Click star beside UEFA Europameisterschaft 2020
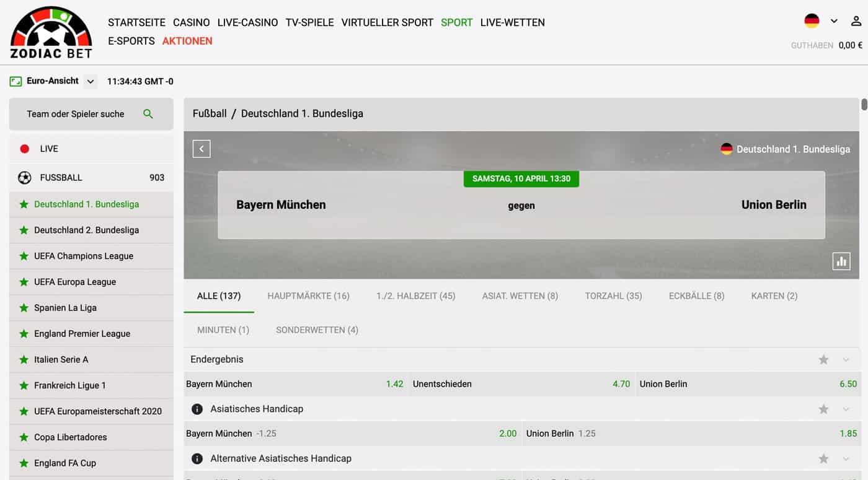 coord(24,411)
